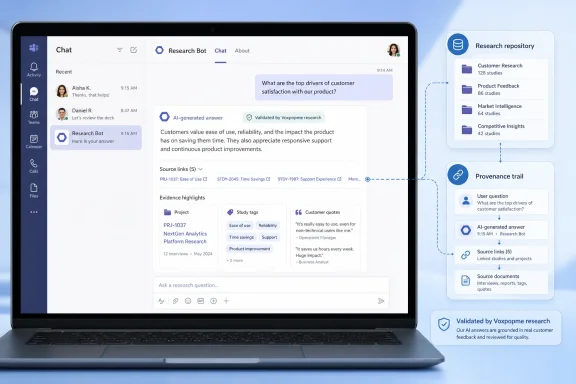Open the Calendar sidebar icon
576x384 pixels.
pyautogui.click(x=34, y=141)
